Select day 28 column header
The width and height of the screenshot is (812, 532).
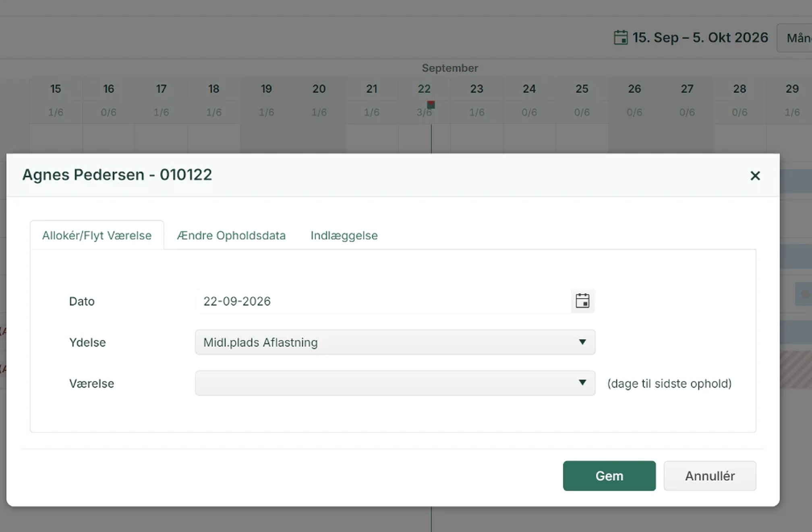[x=740, y=89]
